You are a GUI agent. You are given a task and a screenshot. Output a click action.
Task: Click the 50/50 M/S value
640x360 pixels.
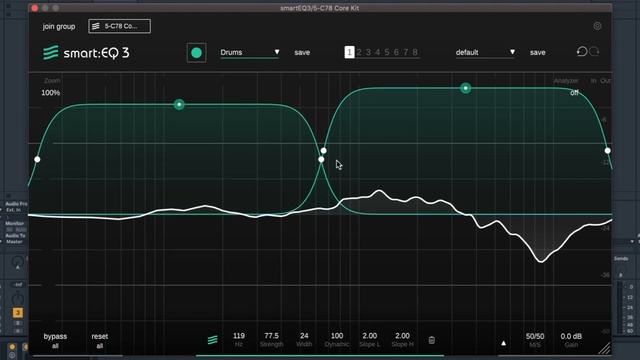[x=535, y=336]
